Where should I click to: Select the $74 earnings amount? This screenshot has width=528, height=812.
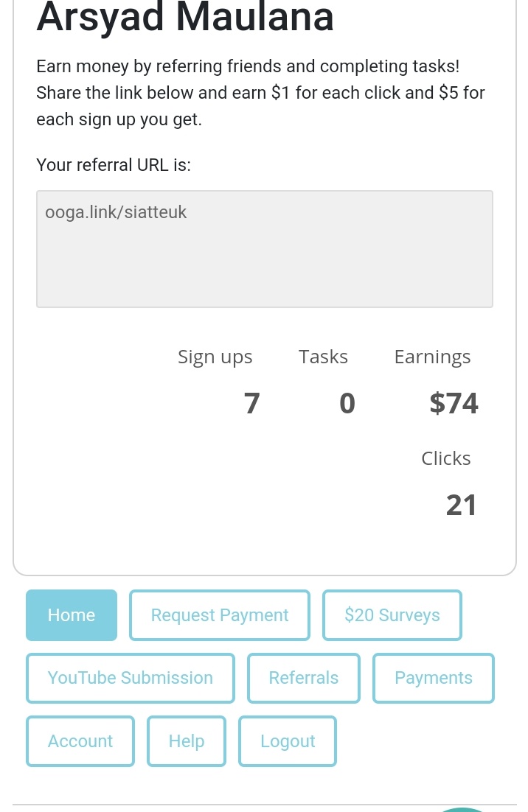pos(454,403)
